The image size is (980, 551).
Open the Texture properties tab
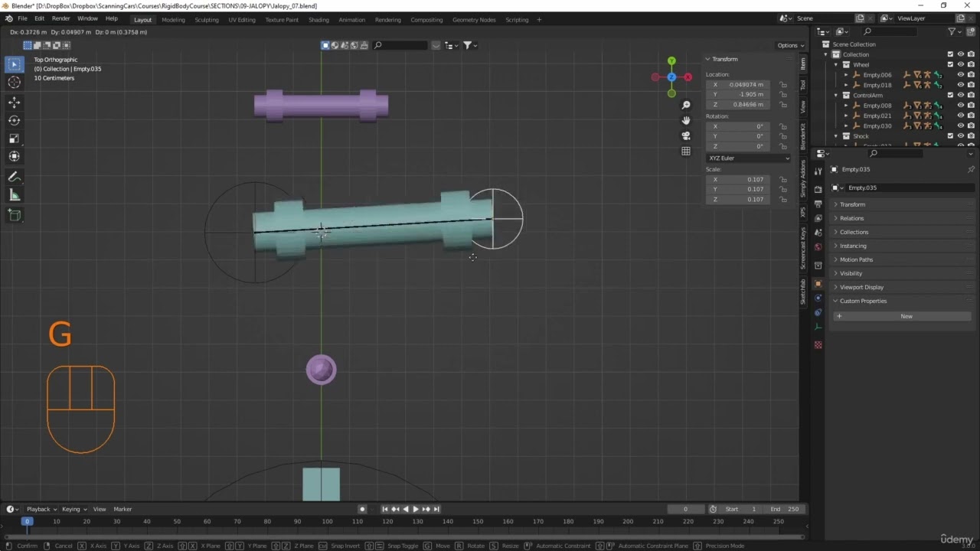tap(818, 345)
